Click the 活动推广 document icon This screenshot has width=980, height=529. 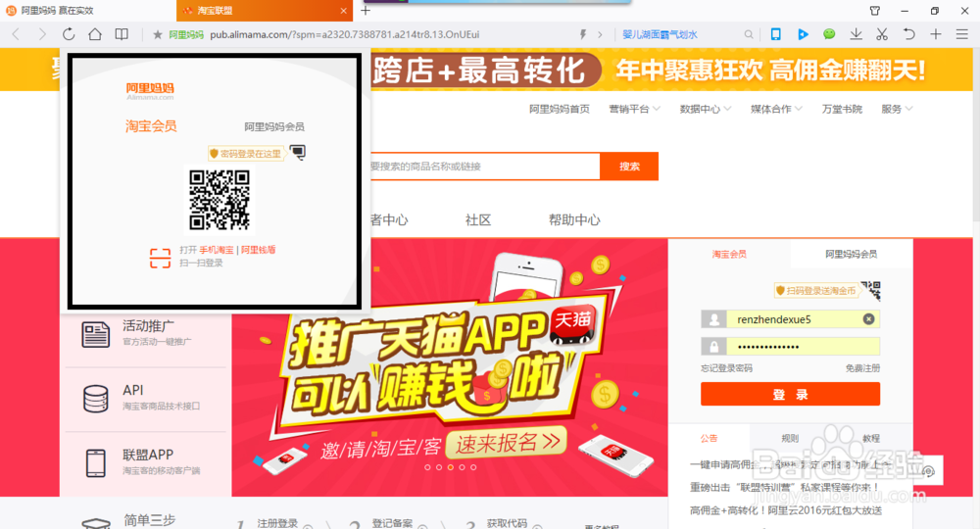click(96, 334)
